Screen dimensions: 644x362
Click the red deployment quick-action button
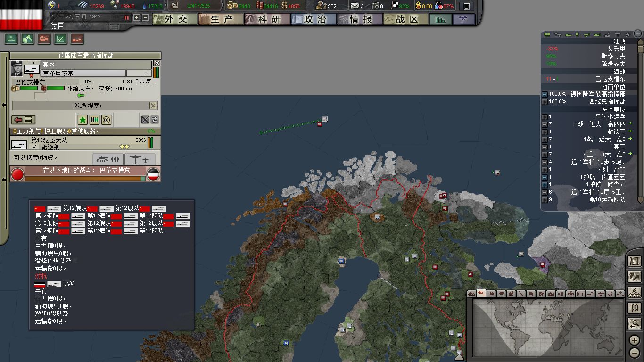pyautogui.click(x=77, y=39)
